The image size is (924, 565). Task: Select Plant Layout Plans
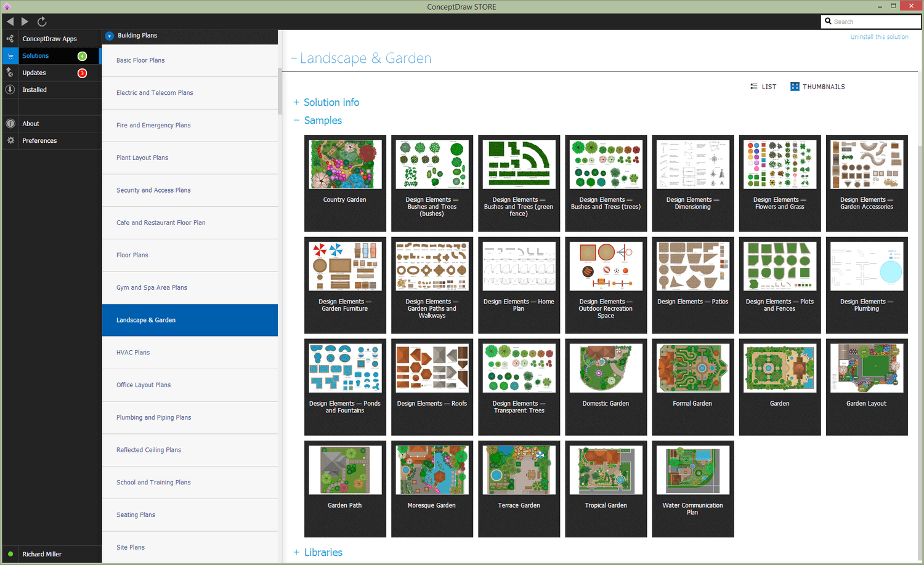pyautogui.click(x=190, y=158)
